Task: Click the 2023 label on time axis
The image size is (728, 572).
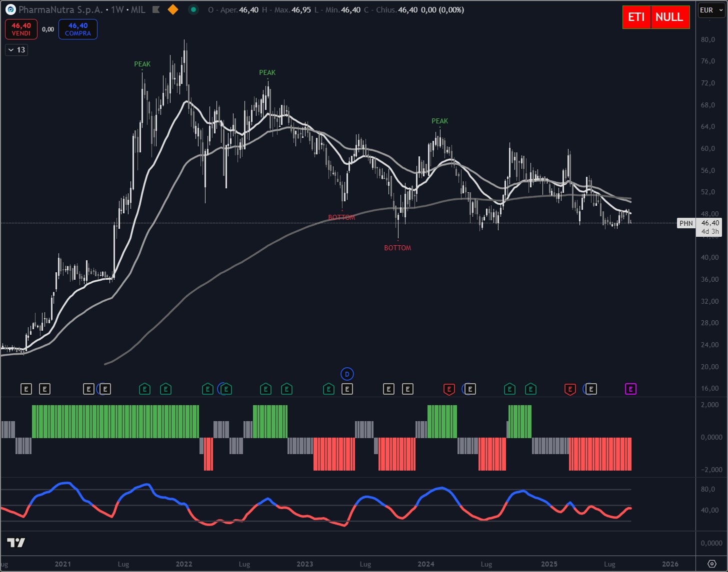Action: tap(305, 564)
